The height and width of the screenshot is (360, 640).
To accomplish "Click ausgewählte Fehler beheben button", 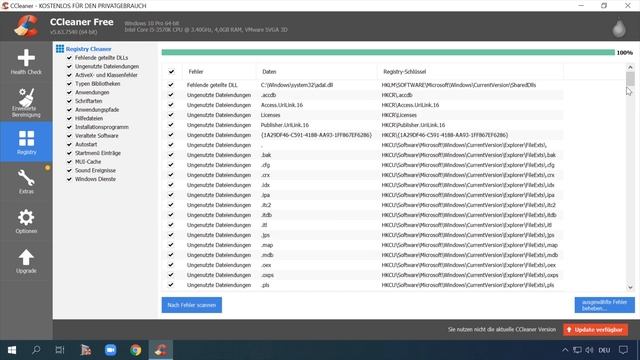I will point(604,305).
